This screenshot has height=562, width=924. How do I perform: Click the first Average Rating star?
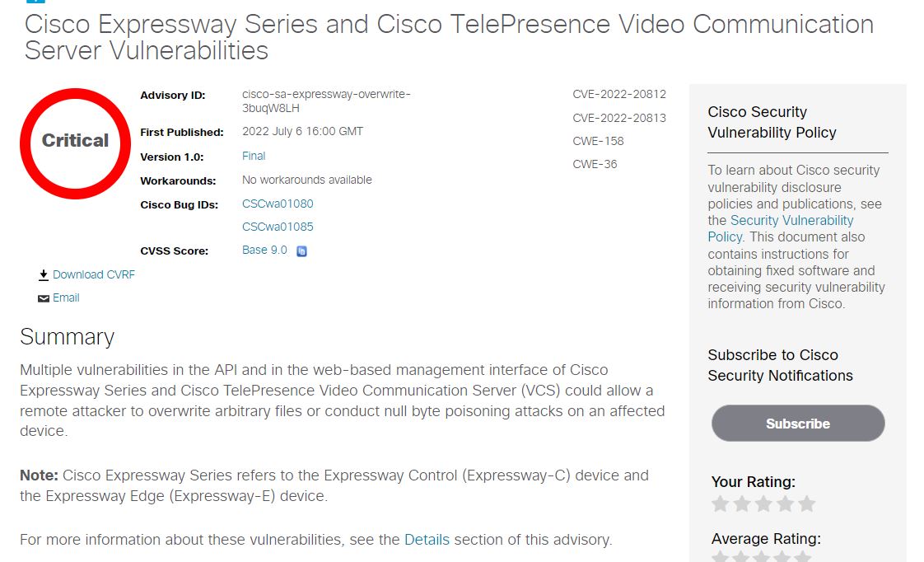pyautogui.click(x=720, y=557)
